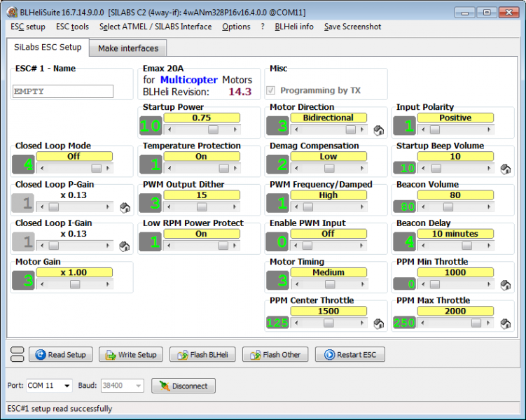Image resolution: width=526 pixels, height=420 pixels.
Task: Reset Motor Direction to default via icon
Action: point(378,130)
